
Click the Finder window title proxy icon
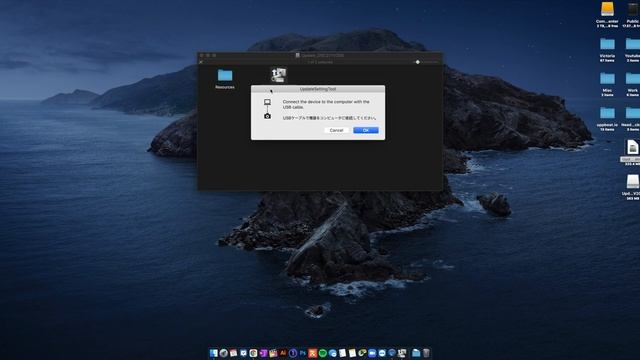pyautogui.click(x=298, y=55)
